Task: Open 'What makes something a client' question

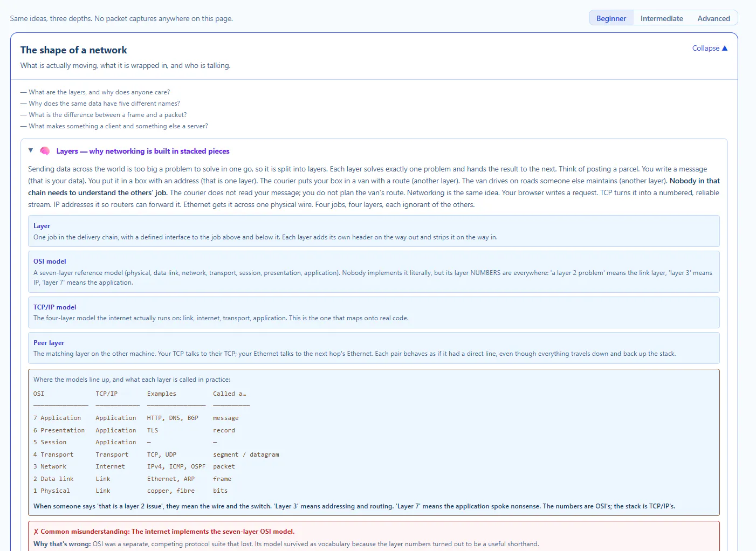Action: coord(118,126)
